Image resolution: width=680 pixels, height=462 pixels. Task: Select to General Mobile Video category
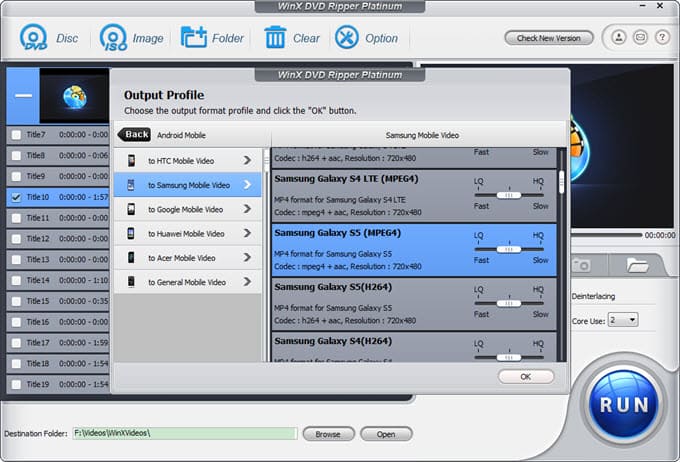pyautogui.click(x=187, y=282)
